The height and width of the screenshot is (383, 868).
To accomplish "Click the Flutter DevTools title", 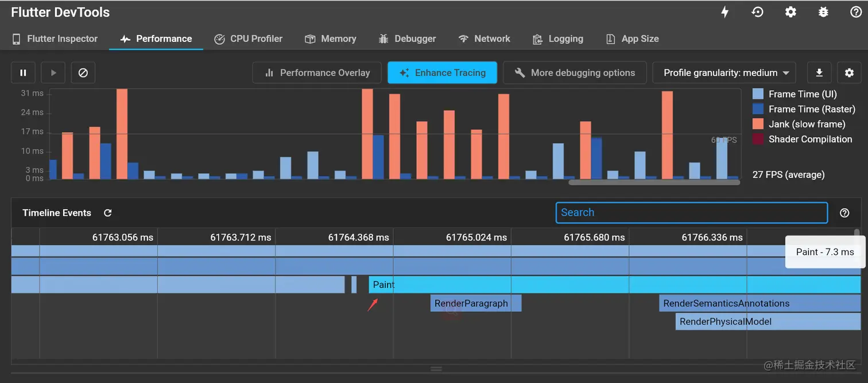I will point(60,12).
